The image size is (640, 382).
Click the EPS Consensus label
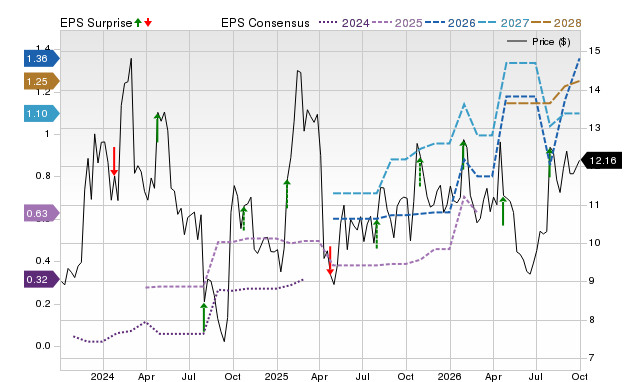pos(265,23)
